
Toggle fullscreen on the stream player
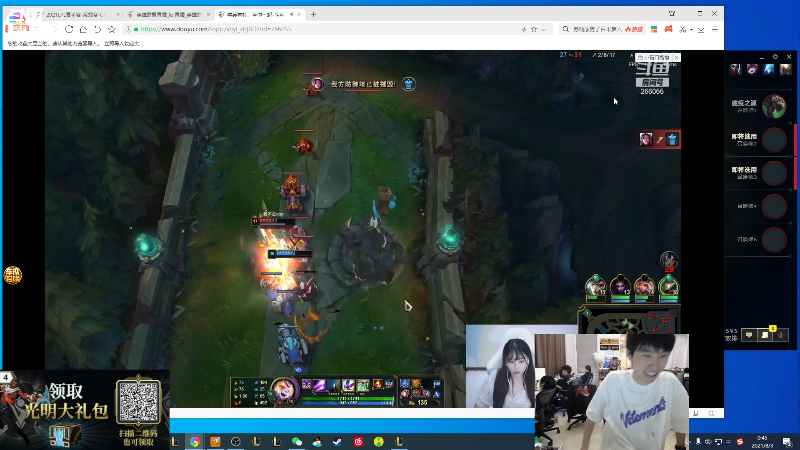tap(711, 413)
